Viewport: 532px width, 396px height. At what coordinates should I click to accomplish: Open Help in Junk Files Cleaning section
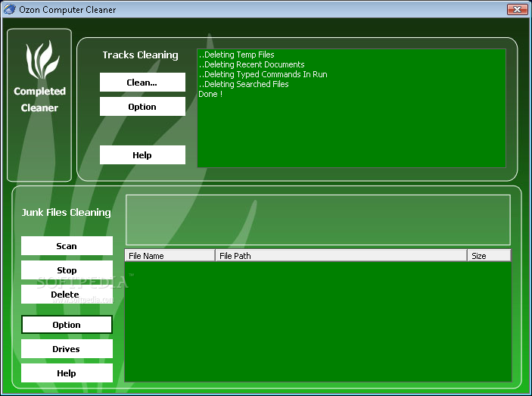point(67,373)
